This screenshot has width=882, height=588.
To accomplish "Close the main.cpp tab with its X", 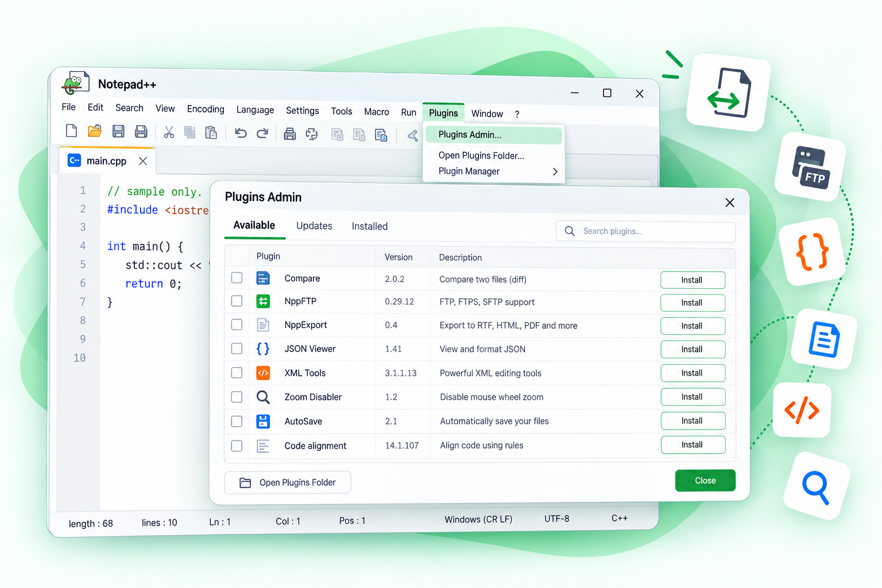I will 143,161.
